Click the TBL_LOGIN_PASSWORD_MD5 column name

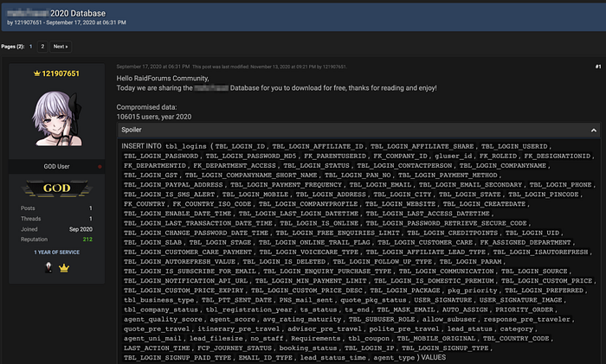(251, 156)
